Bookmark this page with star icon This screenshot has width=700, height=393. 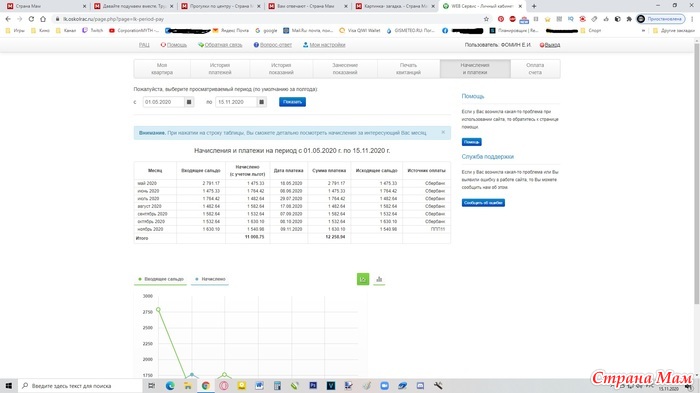[x=486, y=19]
